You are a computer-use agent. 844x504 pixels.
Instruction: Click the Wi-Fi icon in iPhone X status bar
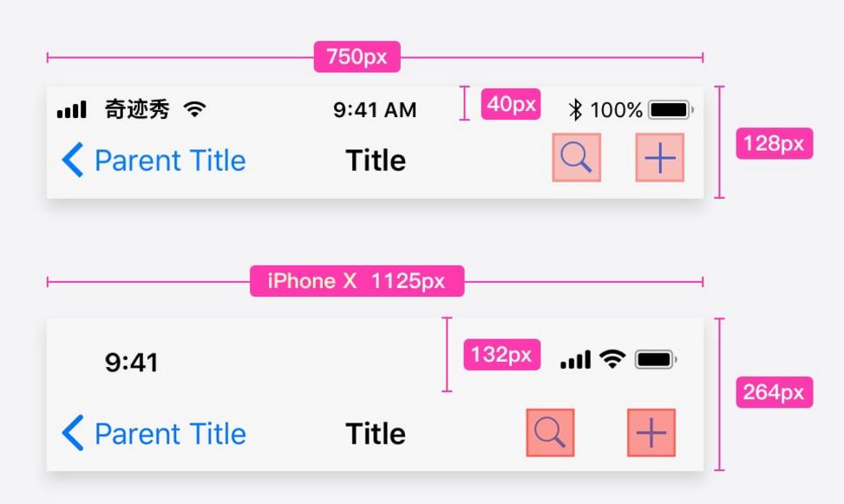pyautogui.click(x=612, y=359)
